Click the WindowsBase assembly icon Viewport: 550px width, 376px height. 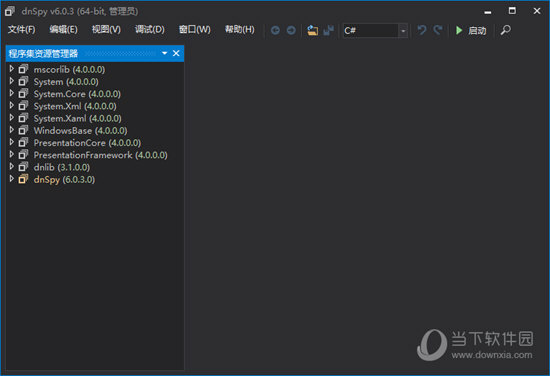(23, 130)
